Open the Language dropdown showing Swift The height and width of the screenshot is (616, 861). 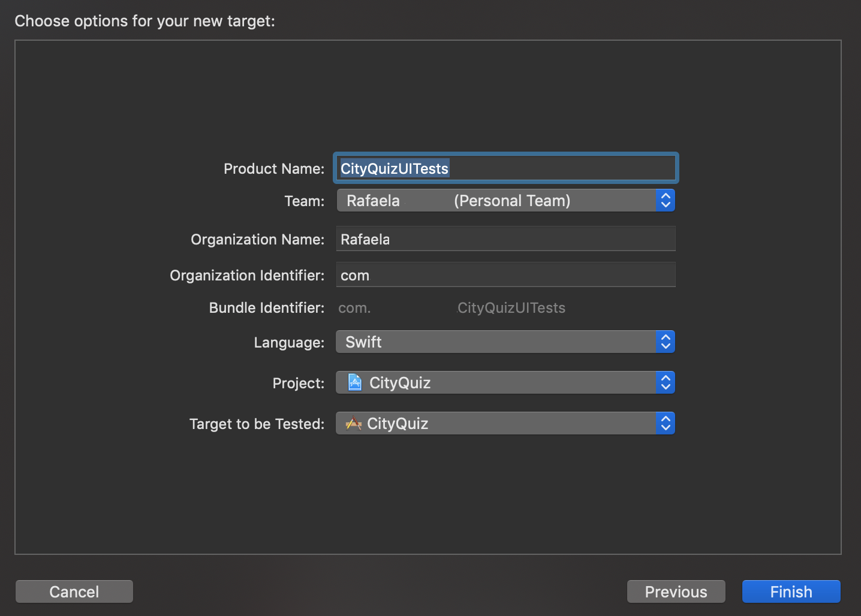pyautogui.click(x=505, y=342)
